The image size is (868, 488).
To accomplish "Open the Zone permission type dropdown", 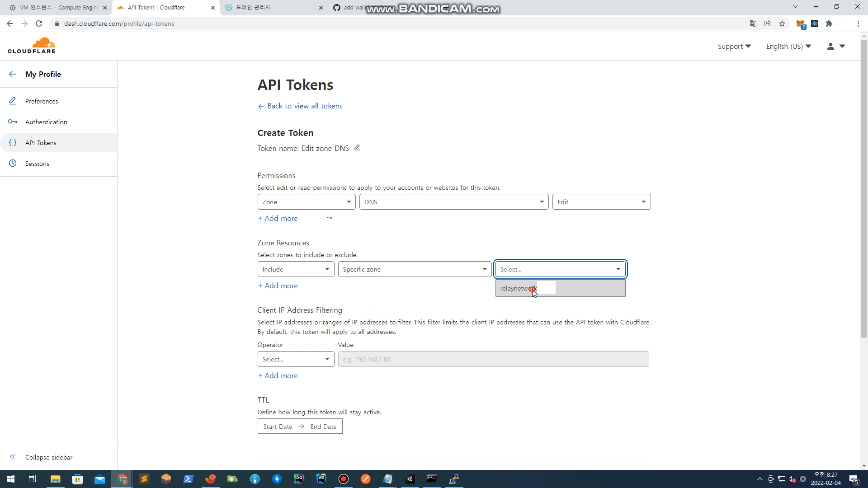I will 306,202.
